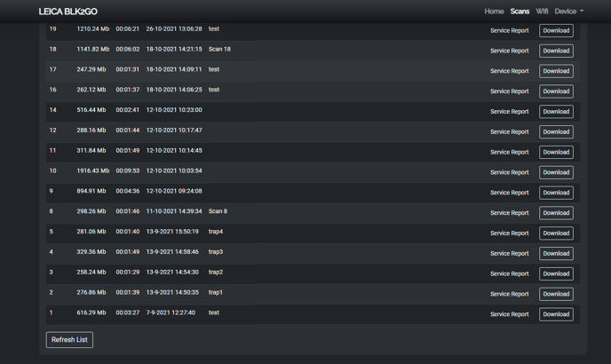
Task: Download Scan 18
Action: click(556, 51)
